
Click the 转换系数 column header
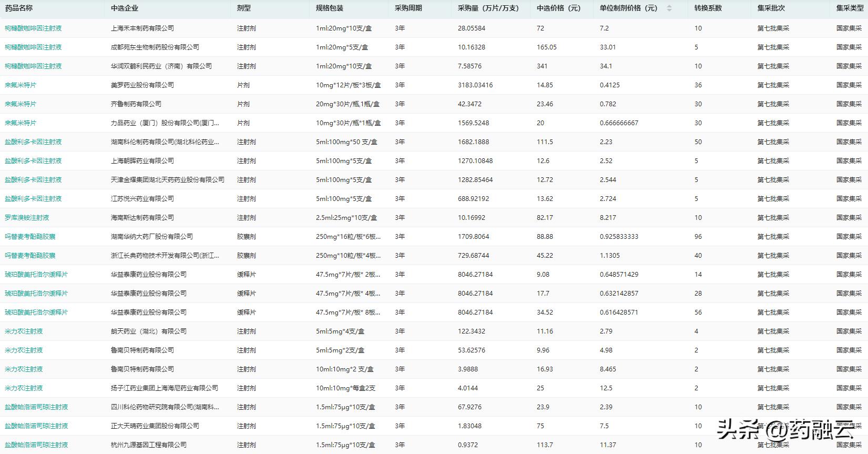click(708, 8)
